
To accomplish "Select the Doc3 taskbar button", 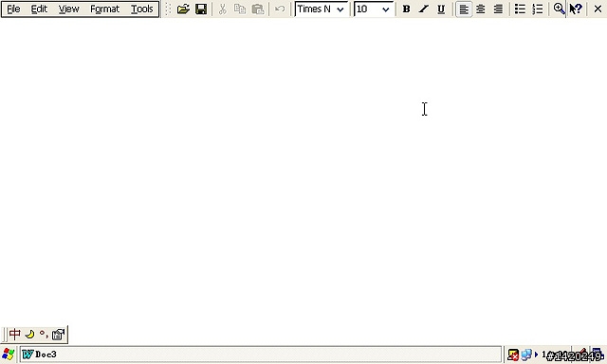I will (x=261, y=355).
